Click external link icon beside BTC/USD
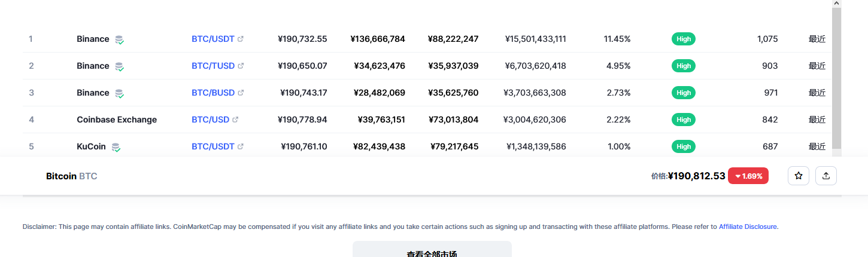 [235, 120]
